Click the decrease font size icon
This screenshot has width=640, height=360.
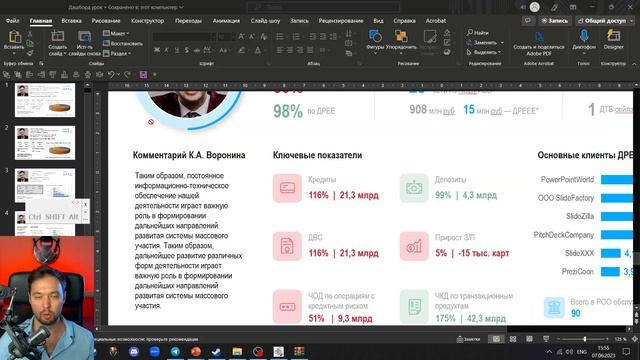252,37
